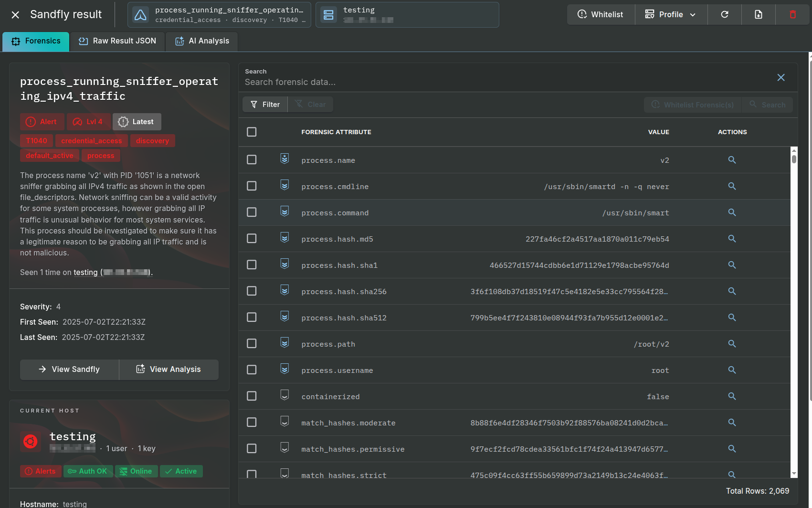Click the red delete trash icon
This screenshot has height=508, width=812.
coord(792,14)
